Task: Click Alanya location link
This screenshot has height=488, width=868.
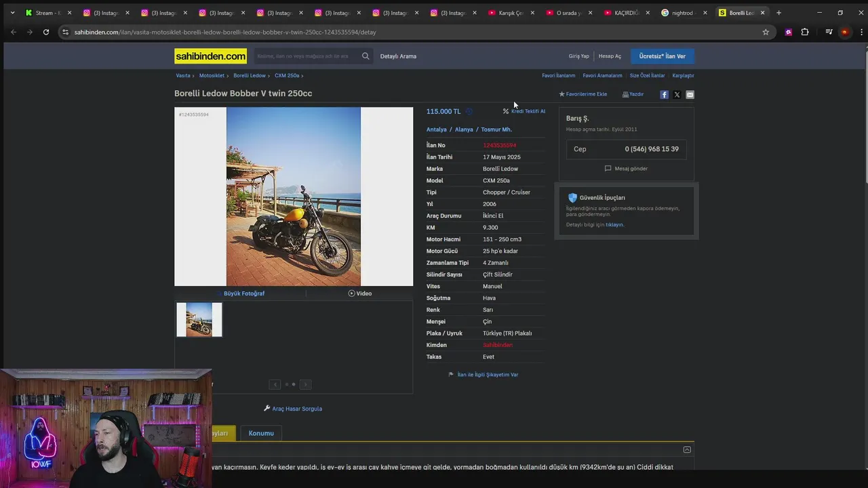Action: pos(464,129)
